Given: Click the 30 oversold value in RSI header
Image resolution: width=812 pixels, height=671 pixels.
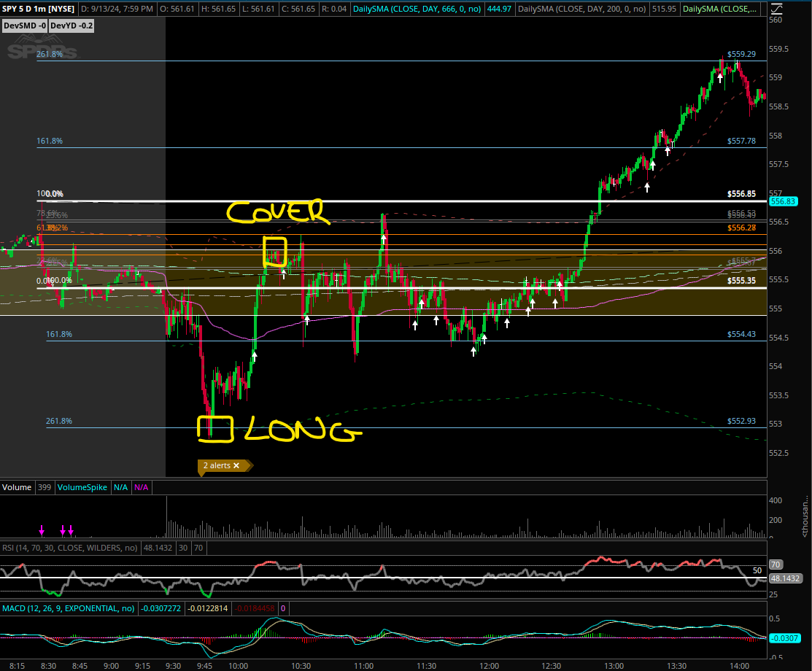Looking at the screenshot, I should (183, 548).
